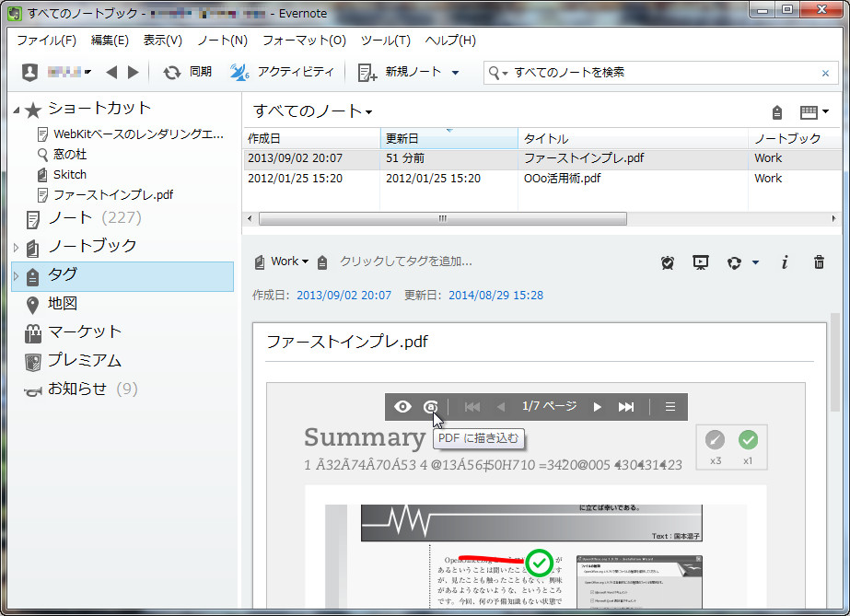
Task: Show note info with the i icon
Action: [x=784, y=262]
